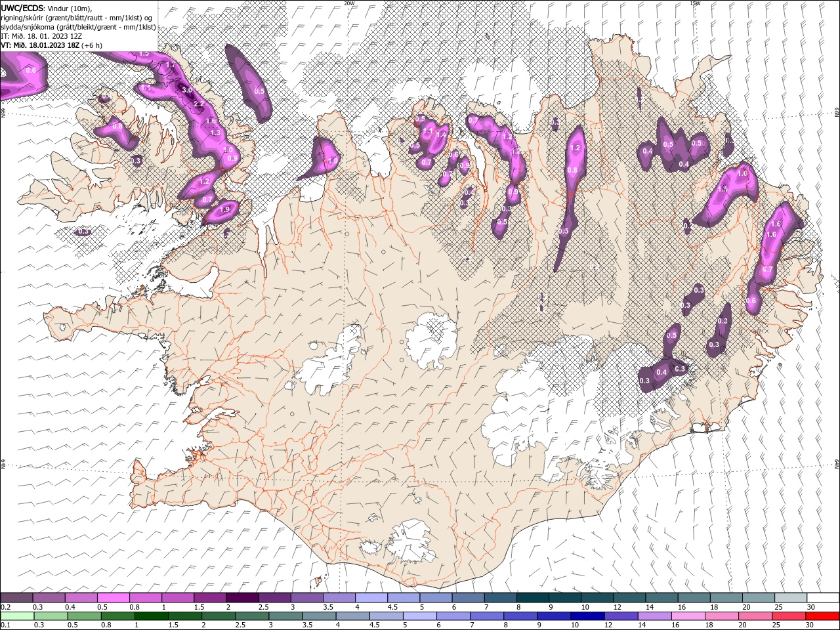Click the '1.3' precipitation value on map
The image size is (840, 630).
pos(215,133)
